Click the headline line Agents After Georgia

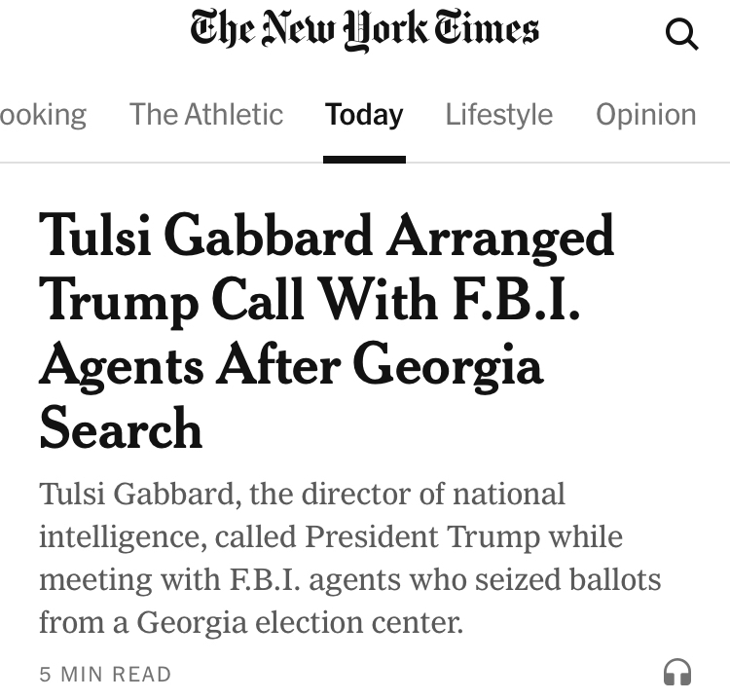pos(290,364)
